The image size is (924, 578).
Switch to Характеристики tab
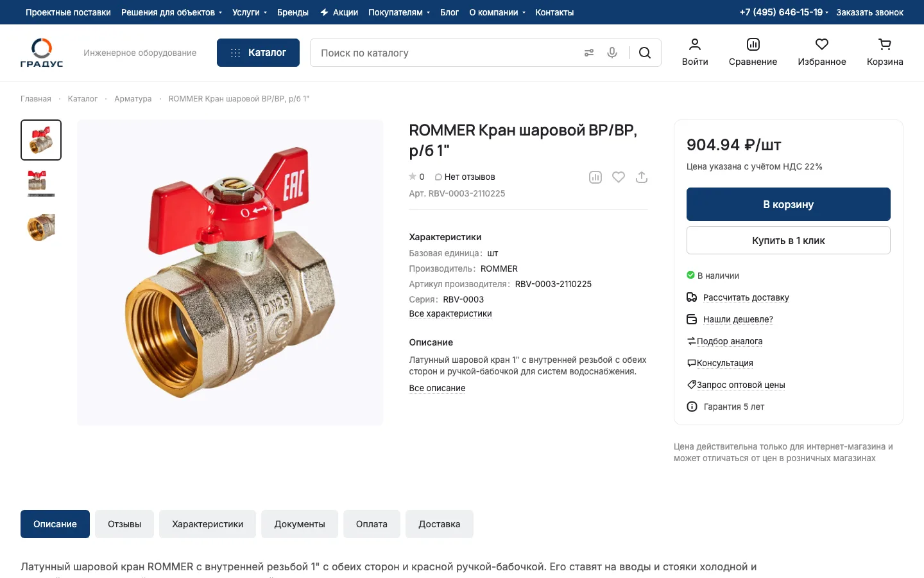[207, 524]
